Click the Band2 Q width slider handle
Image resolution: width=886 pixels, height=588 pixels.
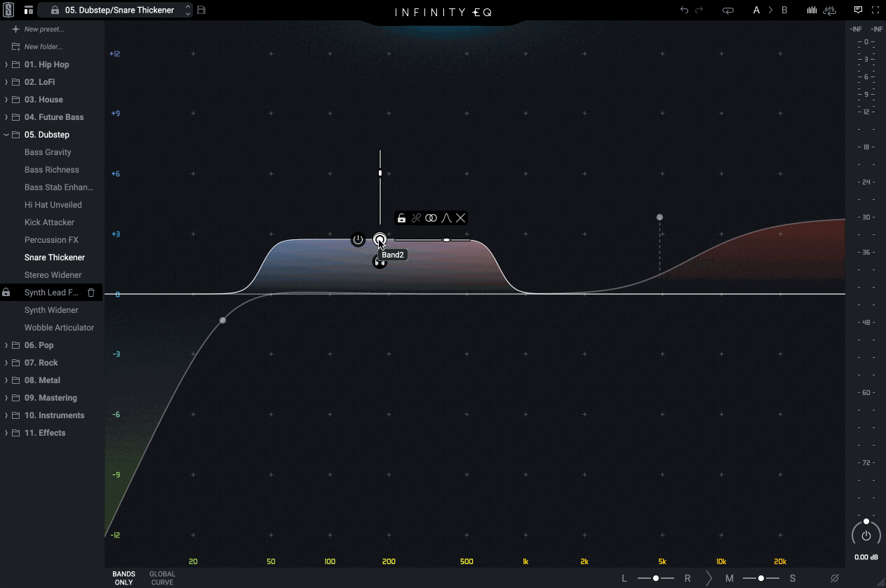446,240
